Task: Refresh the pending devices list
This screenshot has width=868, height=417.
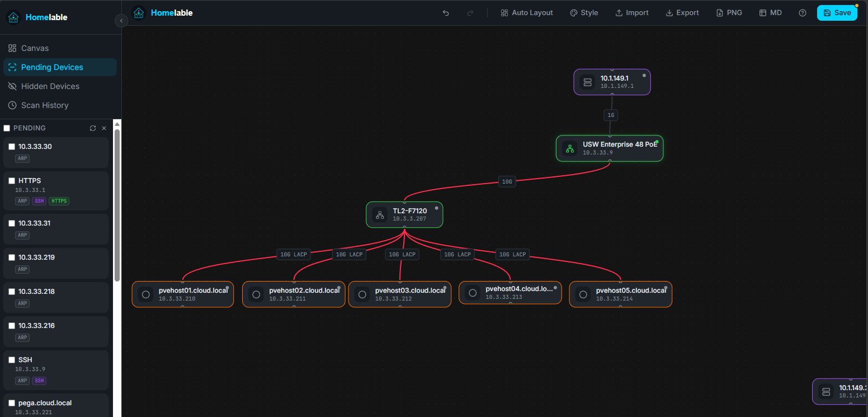Action: pos(93,128)
